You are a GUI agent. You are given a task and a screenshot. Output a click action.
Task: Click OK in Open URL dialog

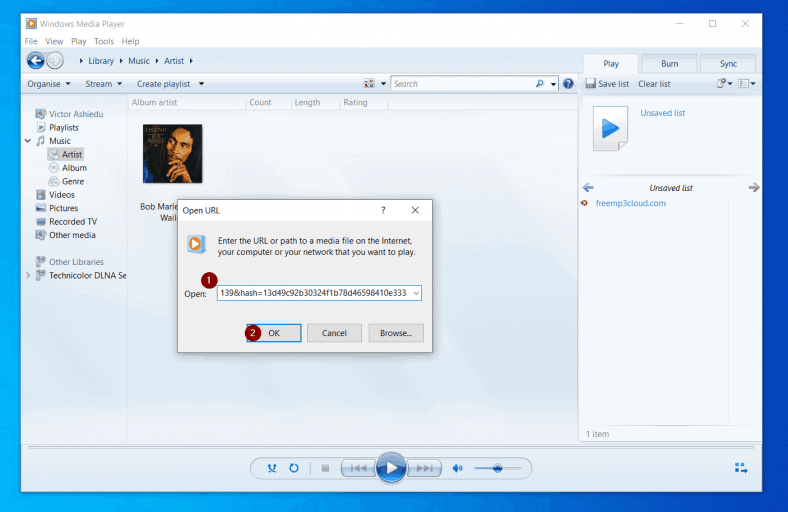pyautogui.click(x=274, y=333)
